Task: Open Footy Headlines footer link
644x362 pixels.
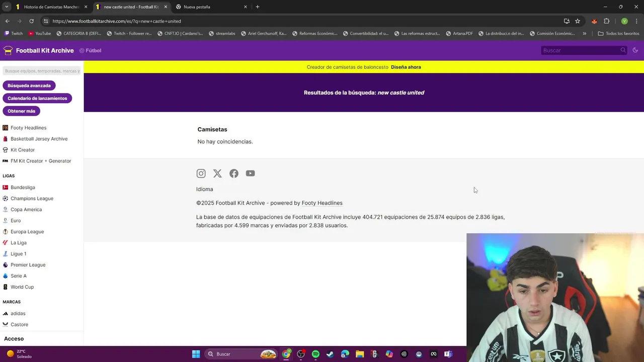Action: pos(322,203)
